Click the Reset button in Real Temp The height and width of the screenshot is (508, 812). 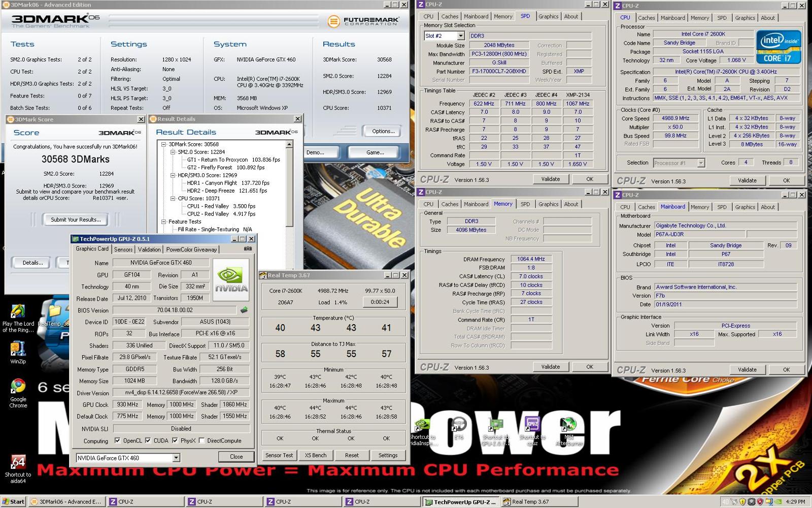[352, 455]
